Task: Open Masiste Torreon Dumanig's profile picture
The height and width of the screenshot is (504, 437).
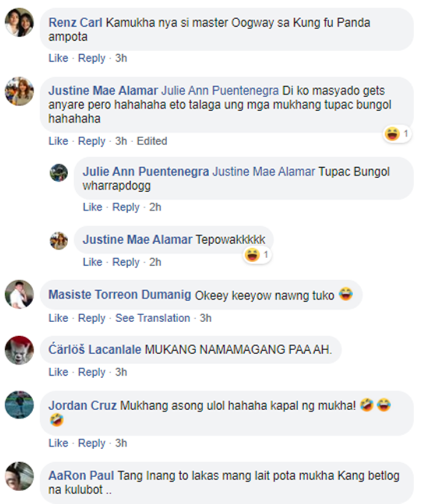Action: (x=19, y=294)
